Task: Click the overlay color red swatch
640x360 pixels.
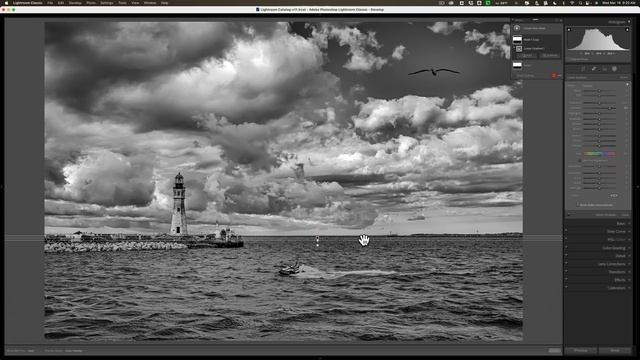Action: tap(554, 76)
